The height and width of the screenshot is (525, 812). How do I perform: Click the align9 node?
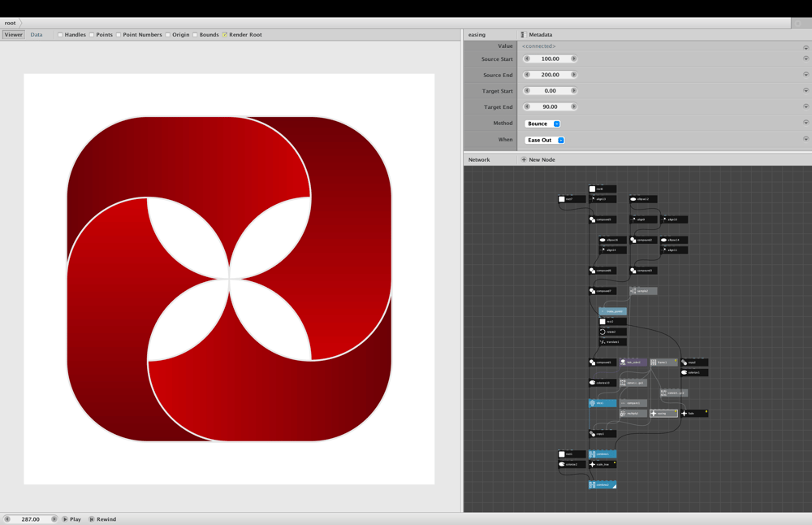643,219
